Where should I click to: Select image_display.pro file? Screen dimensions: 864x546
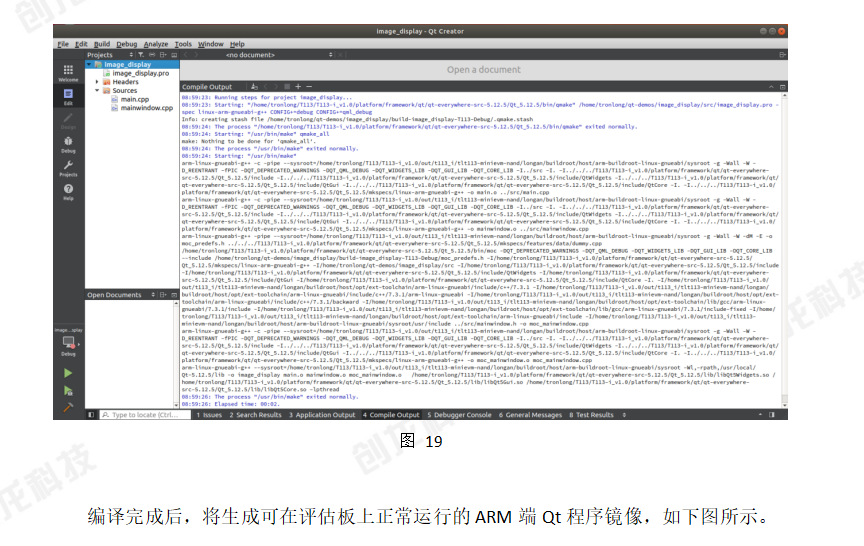point(141,73)
